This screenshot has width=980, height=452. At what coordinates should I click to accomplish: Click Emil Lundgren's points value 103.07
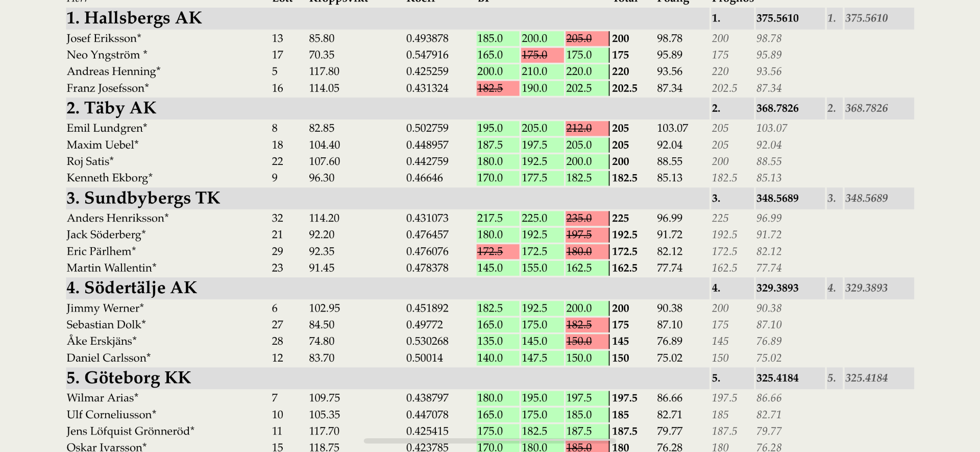coord(672,128)
